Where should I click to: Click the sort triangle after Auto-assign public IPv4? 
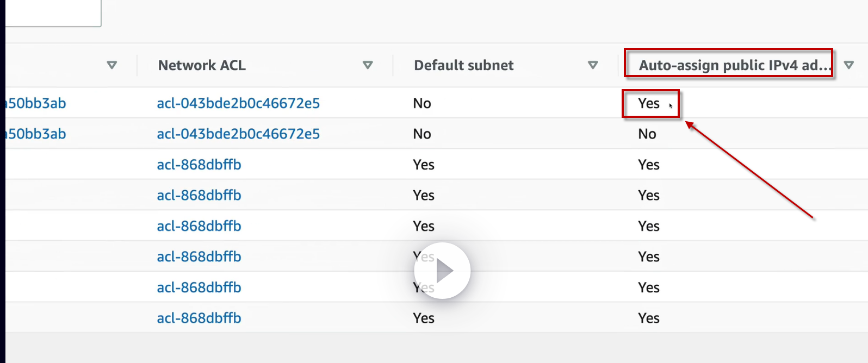coord(848,65)
